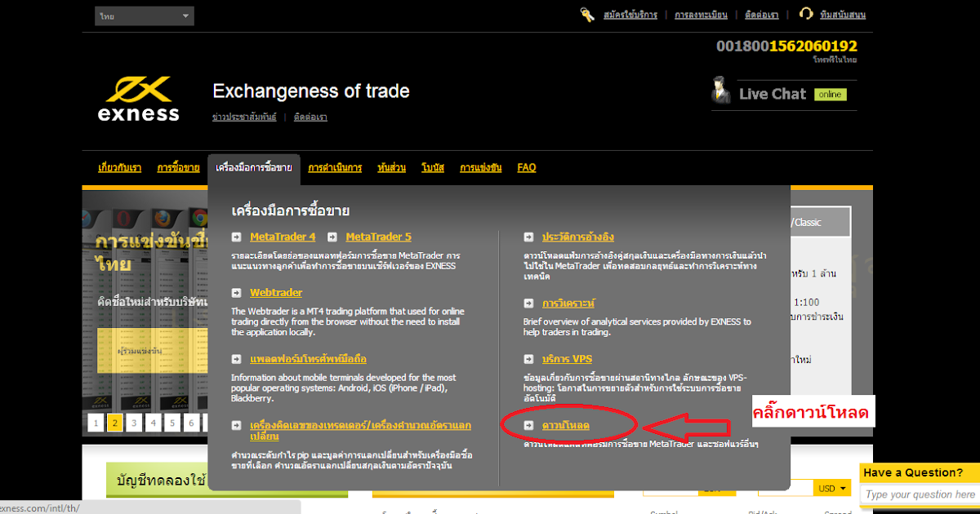The image size is (980, 514).
Task: Click arrow icon beside บริการ VPS
Action: [x=528, y=359]
